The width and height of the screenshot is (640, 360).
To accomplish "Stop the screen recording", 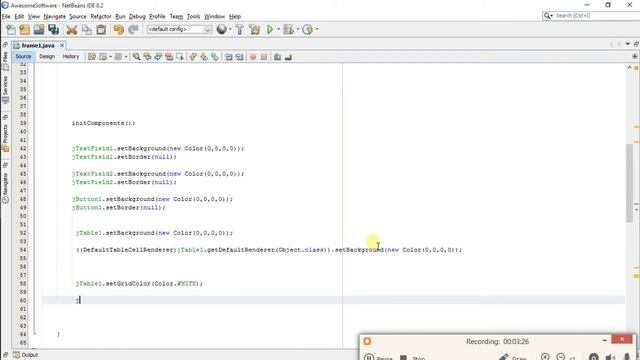I will click(x=412, y=357).
